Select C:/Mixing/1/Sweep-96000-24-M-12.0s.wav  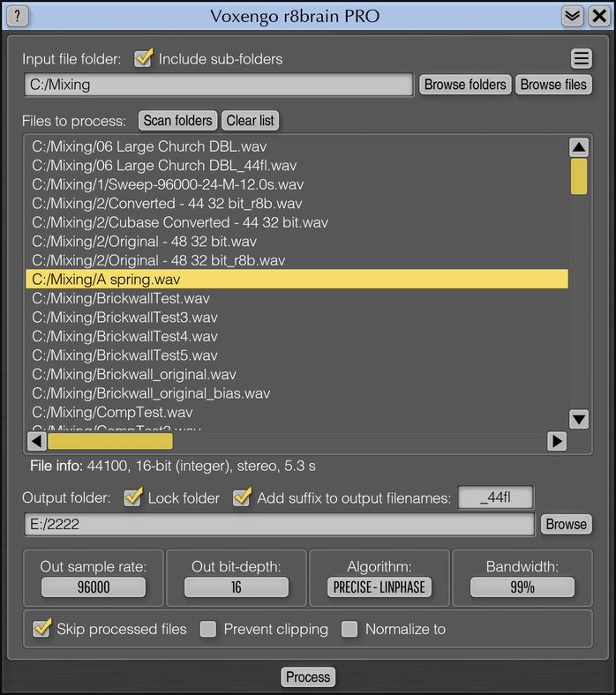[297, 184]
